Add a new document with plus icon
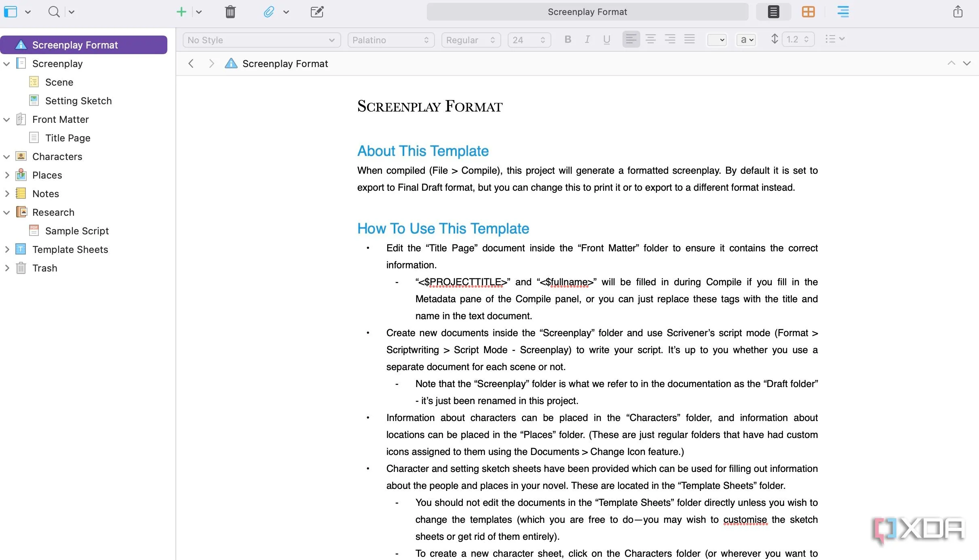 [181, 12]
